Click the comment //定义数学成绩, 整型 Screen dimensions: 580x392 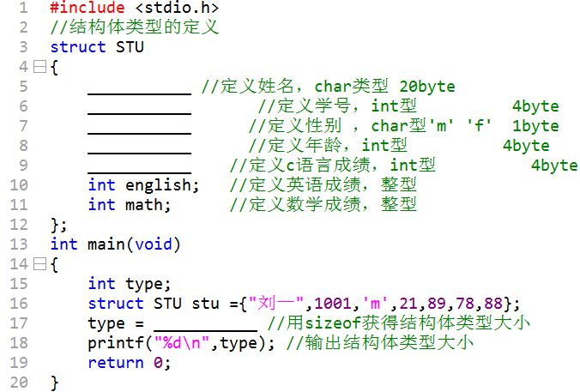323,204
